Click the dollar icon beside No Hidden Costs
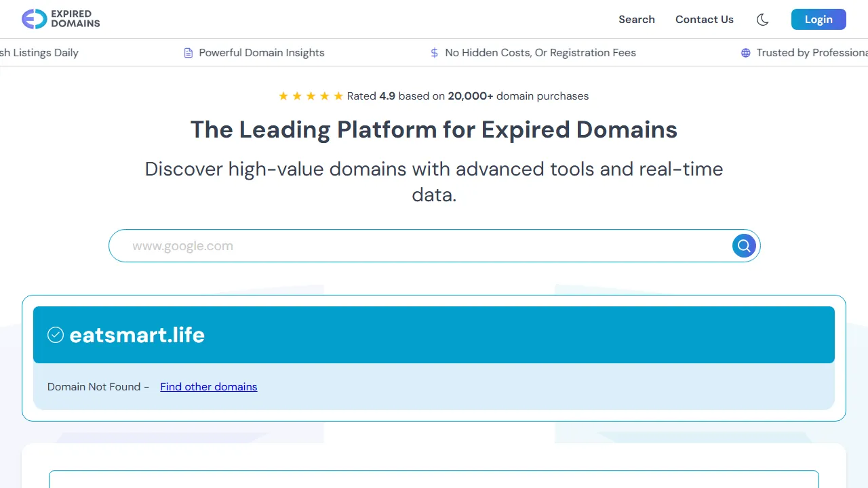Viewport: 868px width, 488px height. 435,53
